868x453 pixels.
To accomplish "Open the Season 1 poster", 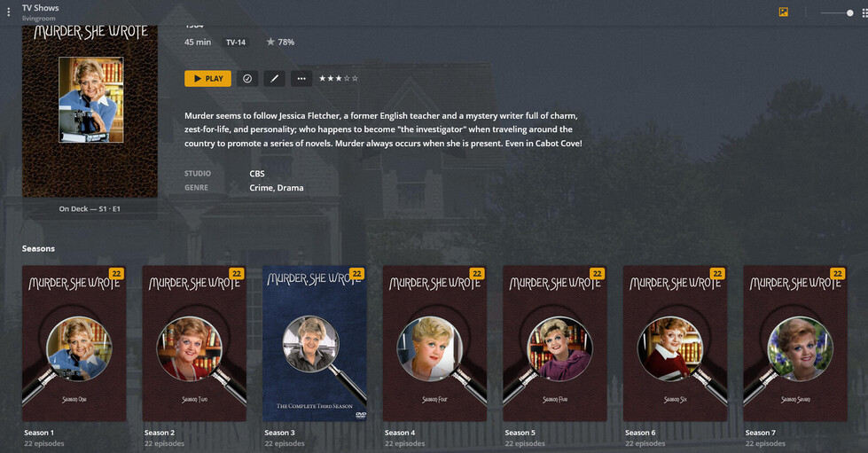I will (74, 343).
